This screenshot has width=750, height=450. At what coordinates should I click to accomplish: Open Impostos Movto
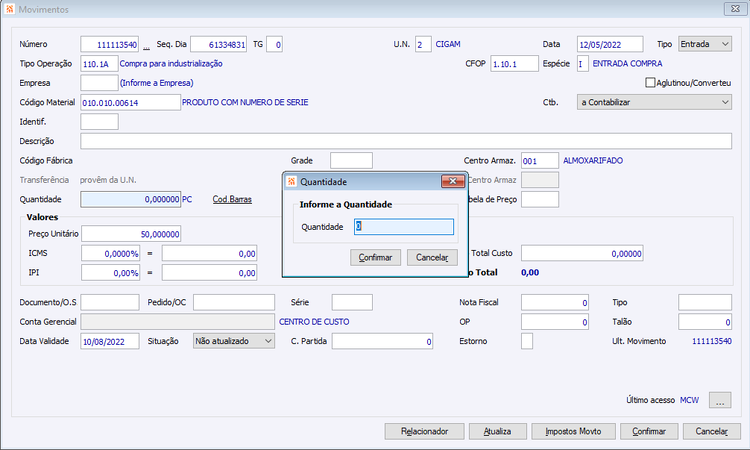tap(573, 431)
